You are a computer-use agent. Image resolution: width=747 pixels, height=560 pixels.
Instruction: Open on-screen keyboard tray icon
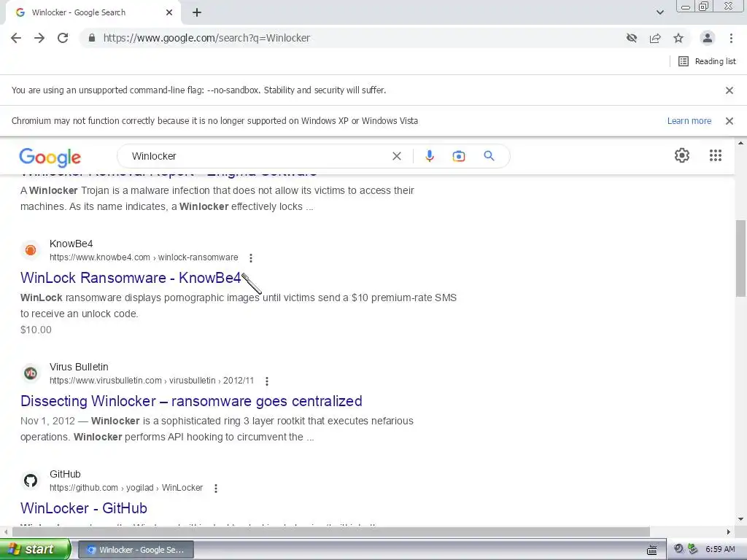(x=652, y=550)
